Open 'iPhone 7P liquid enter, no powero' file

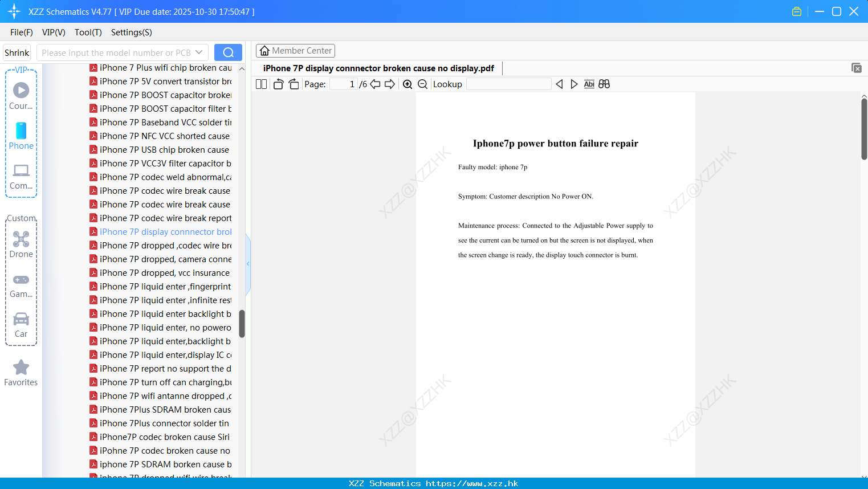(161, 328)
